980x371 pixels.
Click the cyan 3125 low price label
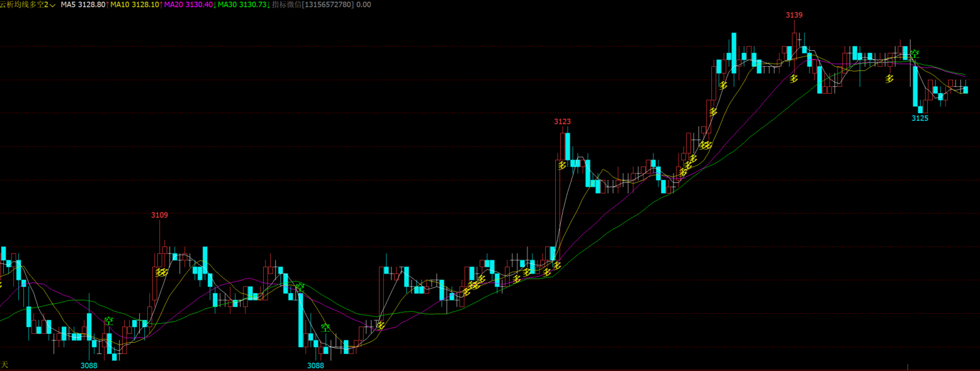click(920, 118)
